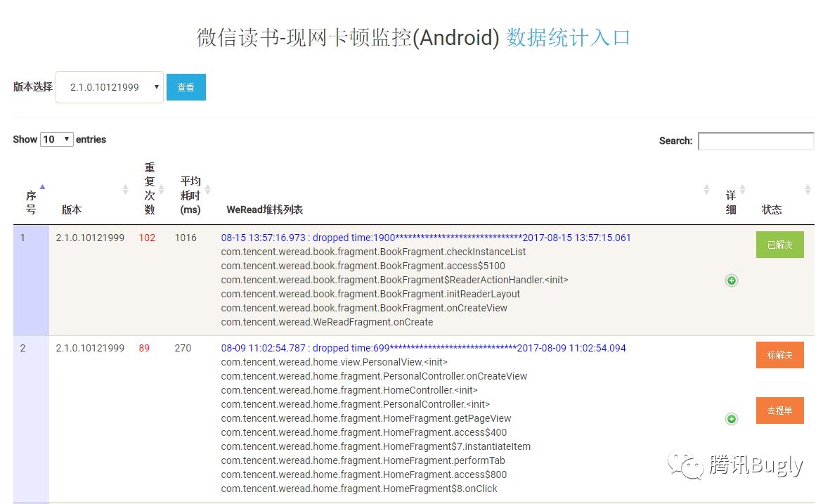The width and height of the screenshot is (830, 504).
Task: Click inside the Search input field
Action: point(756,141)
